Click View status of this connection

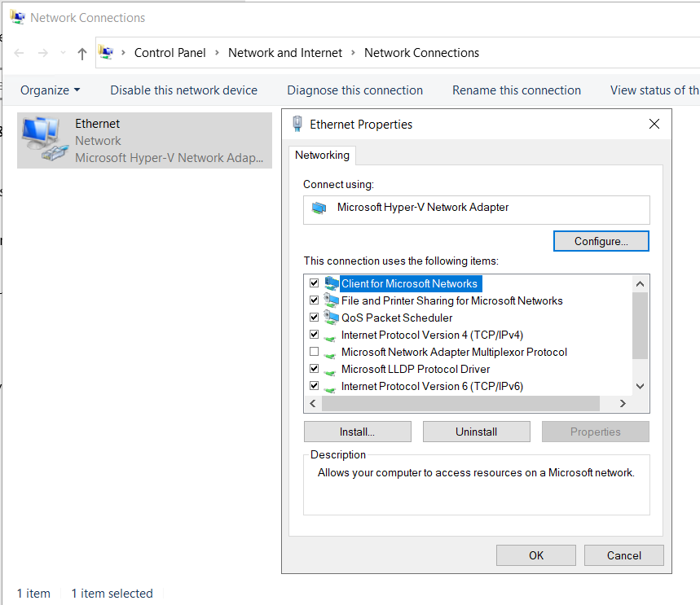pos(654,90)
